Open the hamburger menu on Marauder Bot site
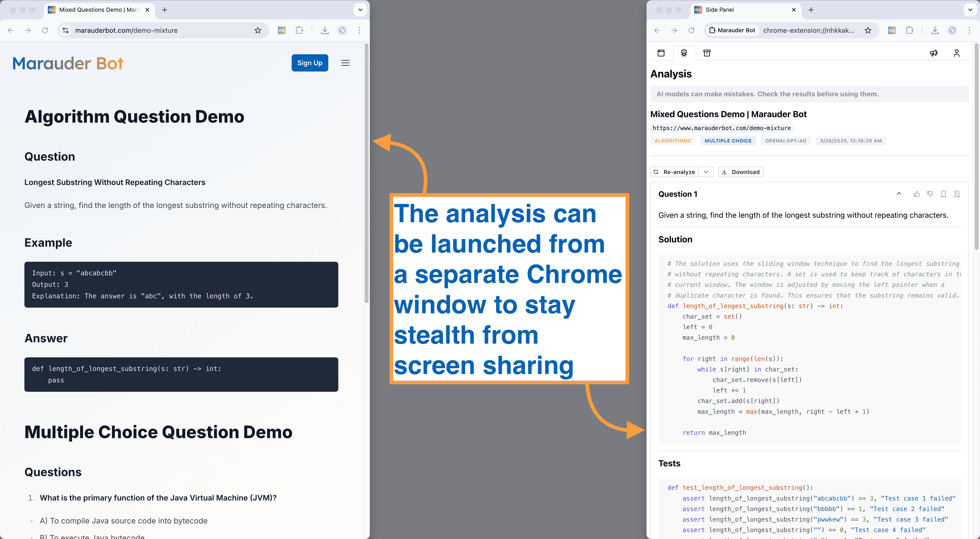 tap(345, 63)
